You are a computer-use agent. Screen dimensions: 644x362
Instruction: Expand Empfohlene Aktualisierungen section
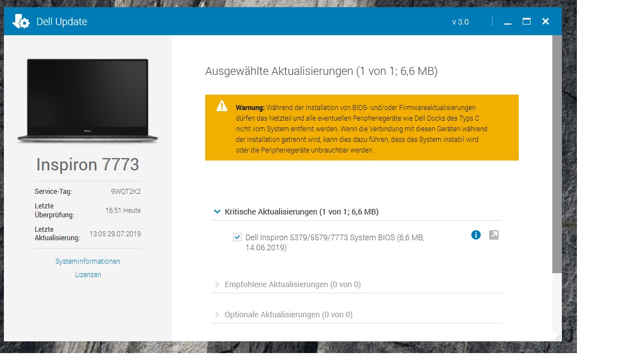(217, 284)
